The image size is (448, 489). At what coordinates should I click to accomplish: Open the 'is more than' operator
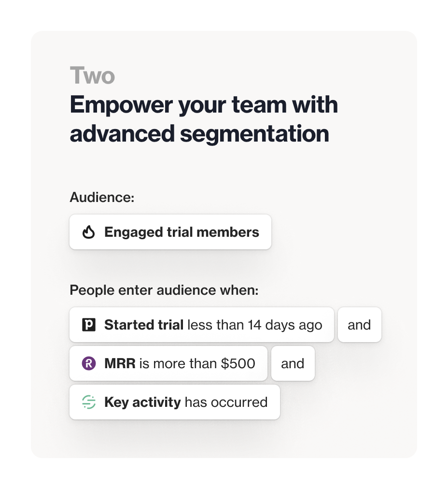[x=178, y=363]
